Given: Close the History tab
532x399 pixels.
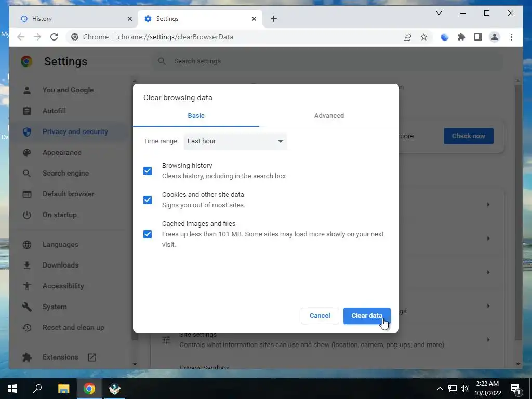Looking at the screenshot, I should (129, 19).
